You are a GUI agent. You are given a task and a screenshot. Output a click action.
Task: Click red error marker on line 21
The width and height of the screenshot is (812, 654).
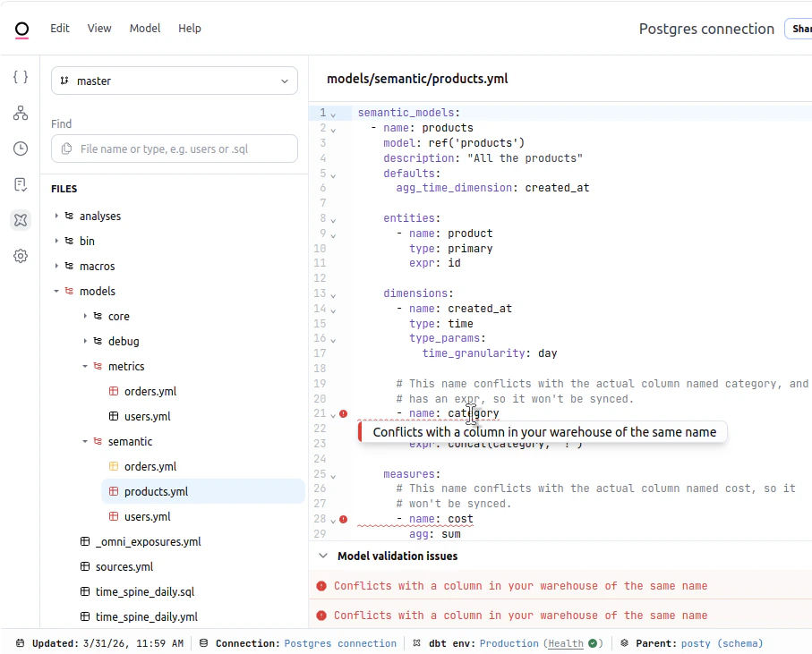click(x=344, y=413)
